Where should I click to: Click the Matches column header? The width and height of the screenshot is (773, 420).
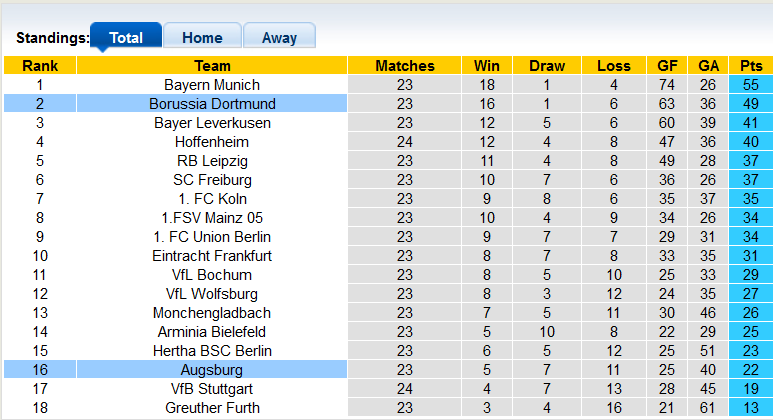[x=405, y=66]
